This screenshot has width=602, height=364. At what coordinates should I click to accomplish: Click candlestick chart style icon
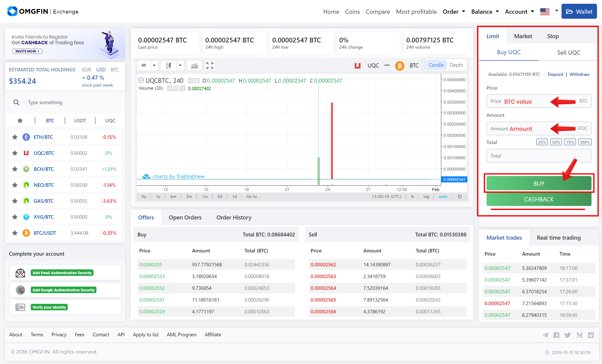[169, 66]
